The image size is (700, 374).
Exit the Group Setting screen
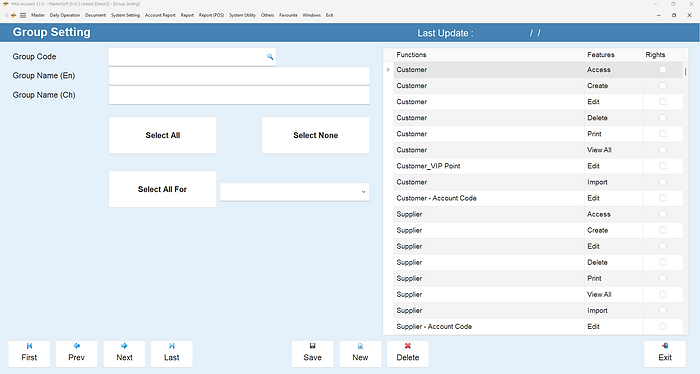[665, 354]
